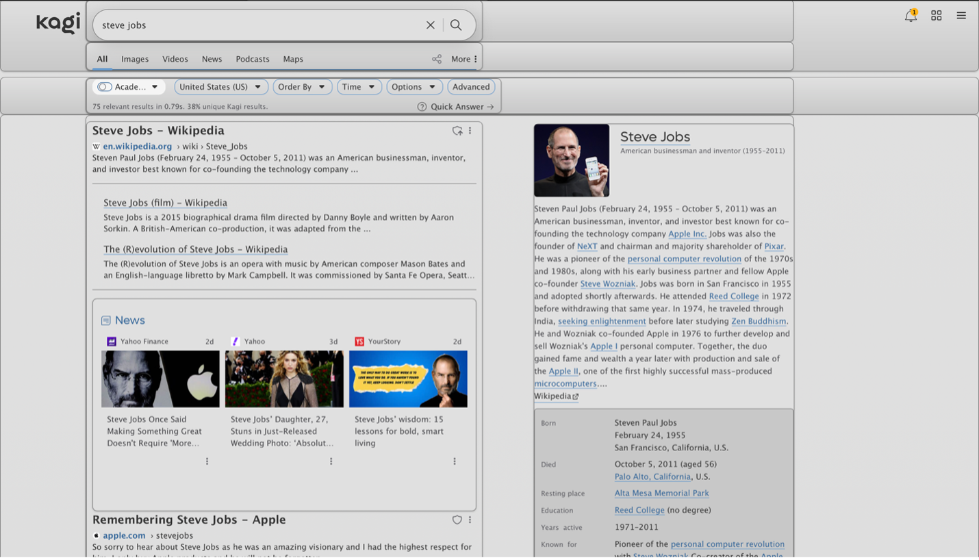Click the Advanced button
The width and height of the screenshot is (979, 560).
pyautogui.click(x=471, y=87)
